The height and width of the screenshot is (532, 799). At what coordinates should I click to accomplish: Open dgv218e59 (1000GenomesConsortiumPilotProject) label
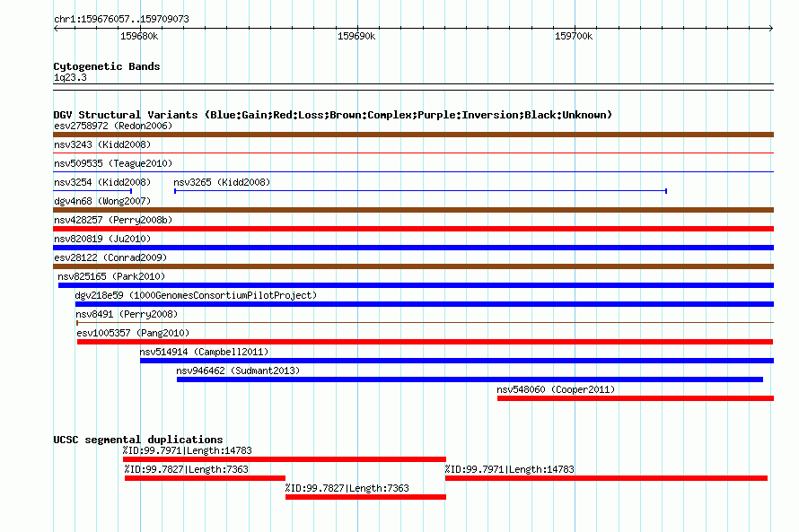[196, 295]
